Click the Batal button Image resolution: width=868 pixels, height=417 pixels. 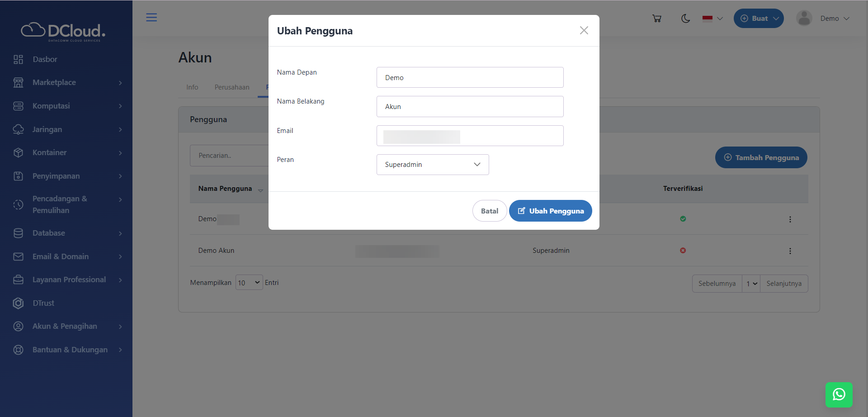pos(489,211)
